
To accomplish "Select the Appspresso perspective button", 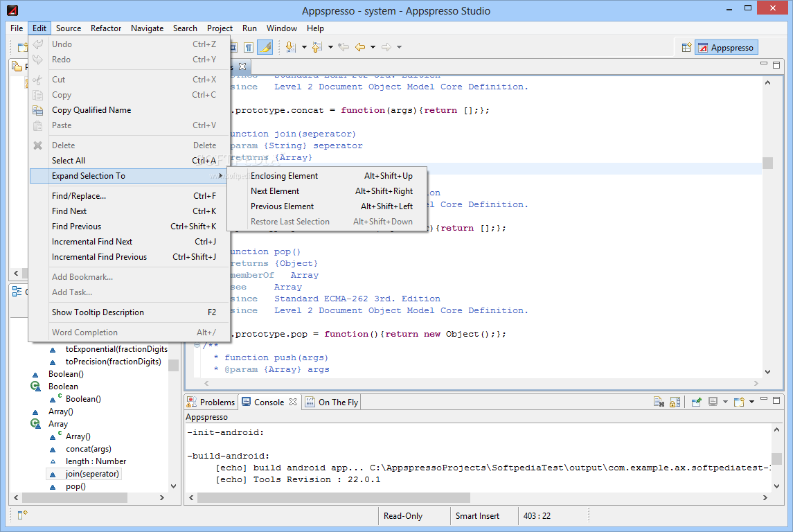I will (727, 48).
